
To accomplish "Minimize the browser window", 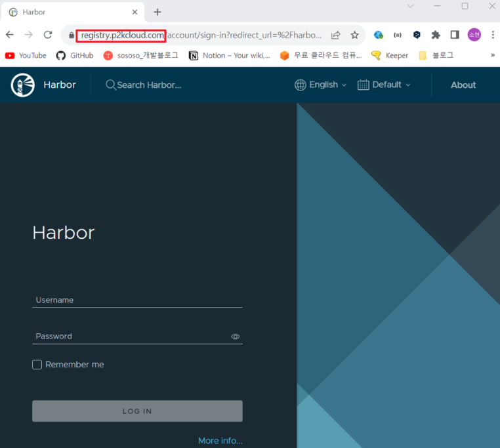I will [x=437, y=6].
